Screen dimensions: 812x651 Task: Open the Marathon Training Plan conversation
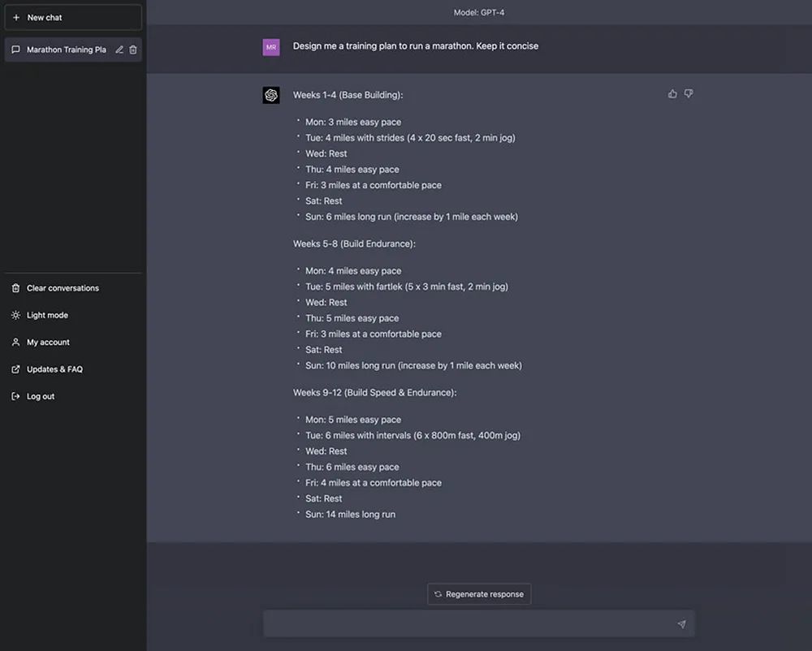tap(65, 50)
